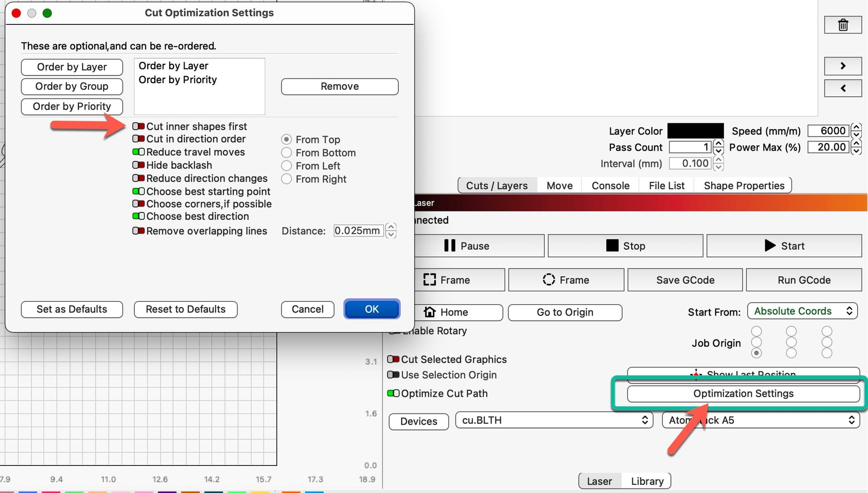Image resolution: width=868 pixels, height=493 pixels.
Task: Open the device selector dropdown beside cu.BLTH
Action: point(760,420)
